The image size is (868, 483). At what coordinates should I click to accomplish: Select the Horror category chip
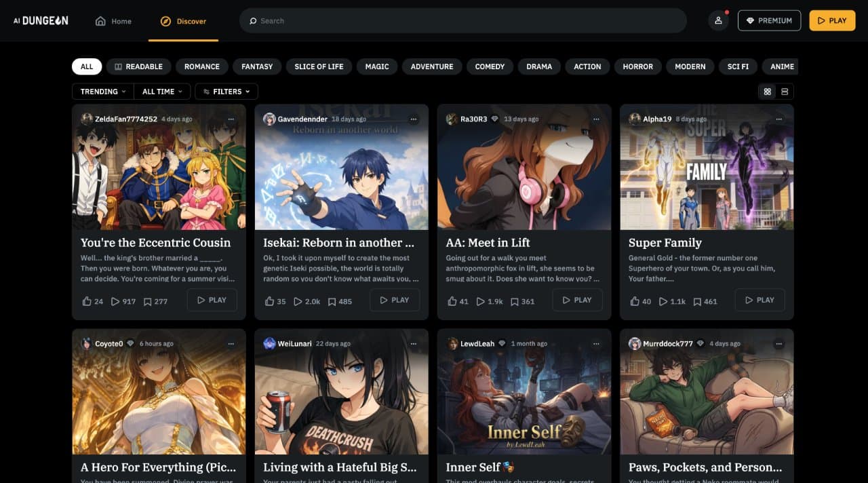637,66
